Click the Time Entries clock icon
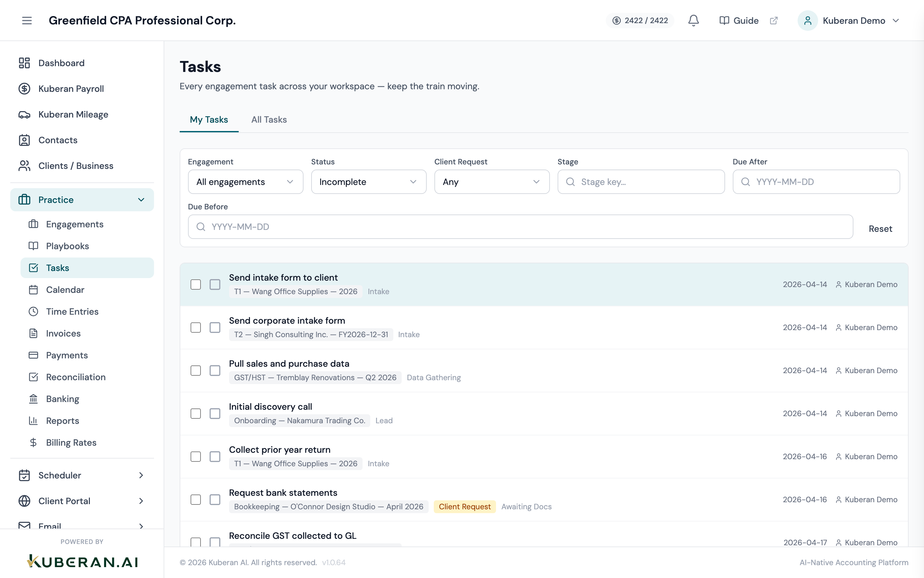Viewport: 924px width, 578px height. pyautogui.click(x=33, y=311)
